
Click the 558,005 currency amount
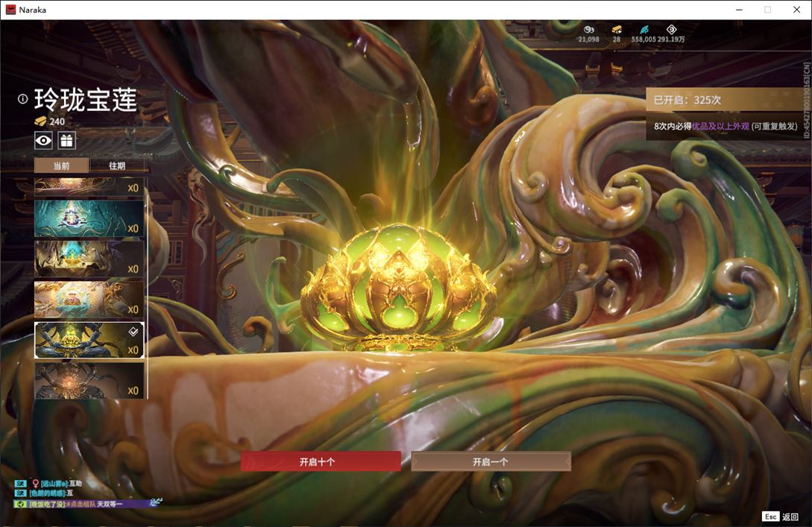pos(643,40)
